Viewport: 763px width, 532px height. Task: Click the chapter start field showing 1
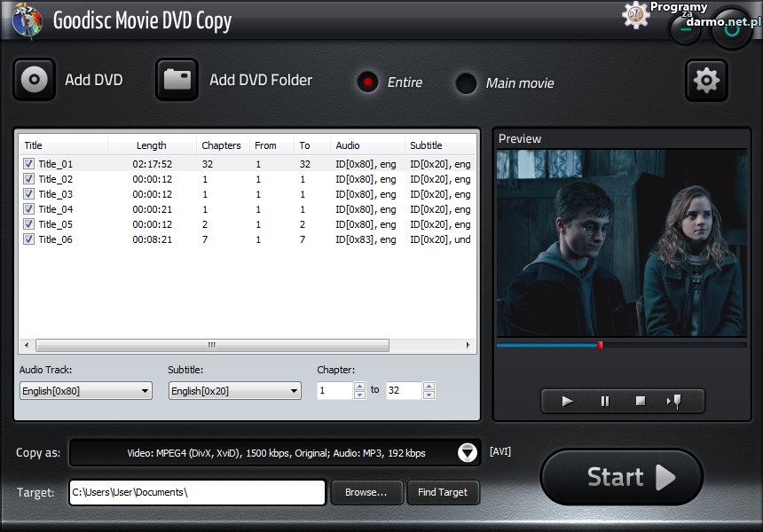coord(334,390)
